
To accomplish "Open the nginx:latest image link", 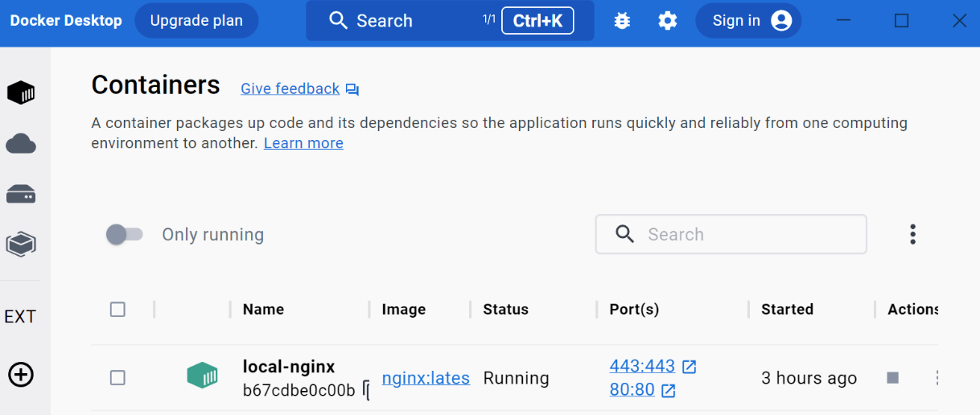I will pos(426,378).
